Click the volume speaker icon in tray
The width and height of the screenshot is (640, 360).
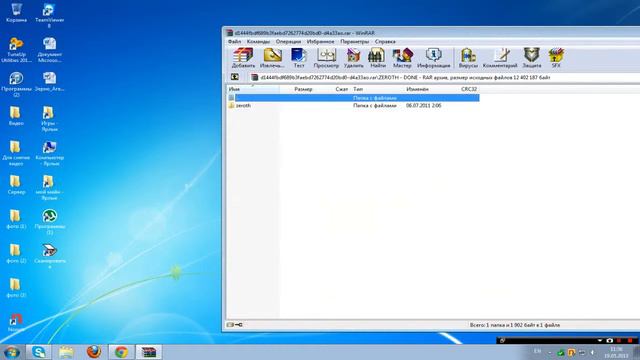[592, 352]
